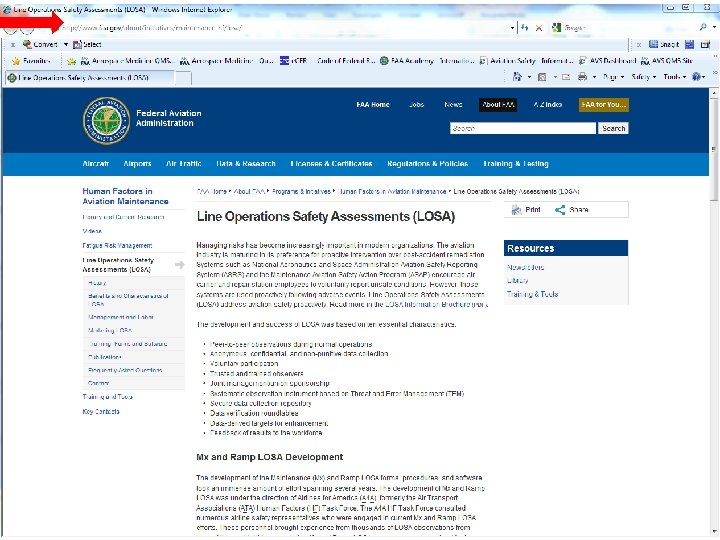The height and width of the screenshot is (540, 720).
Task: Click the A-Z Index header link
Action: 548,105
